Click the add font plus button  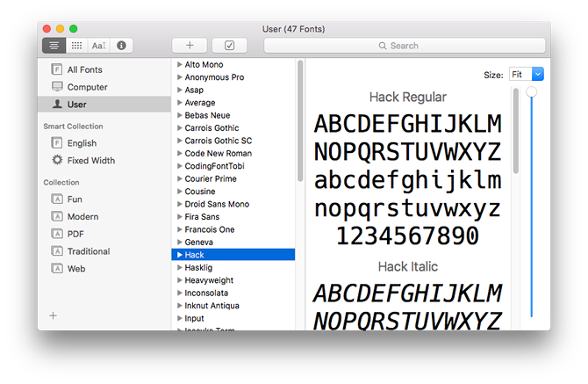pos(190,46)
